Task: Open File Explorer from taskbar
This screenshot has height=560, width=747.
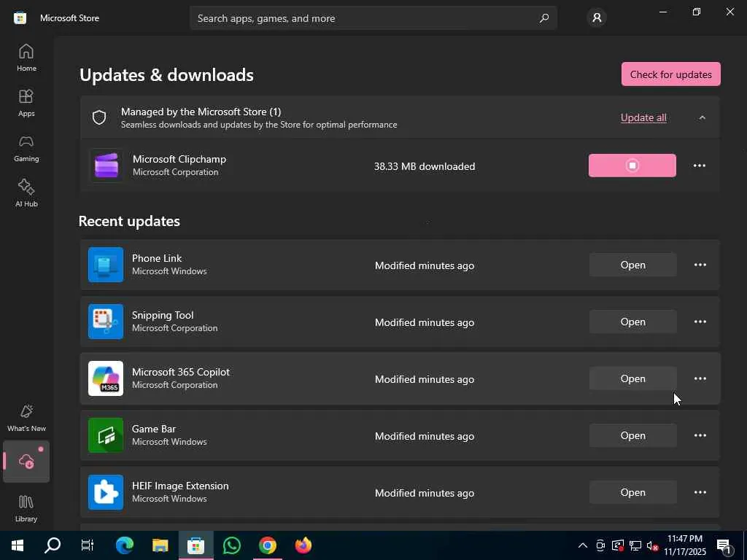Action: (160, 545)
